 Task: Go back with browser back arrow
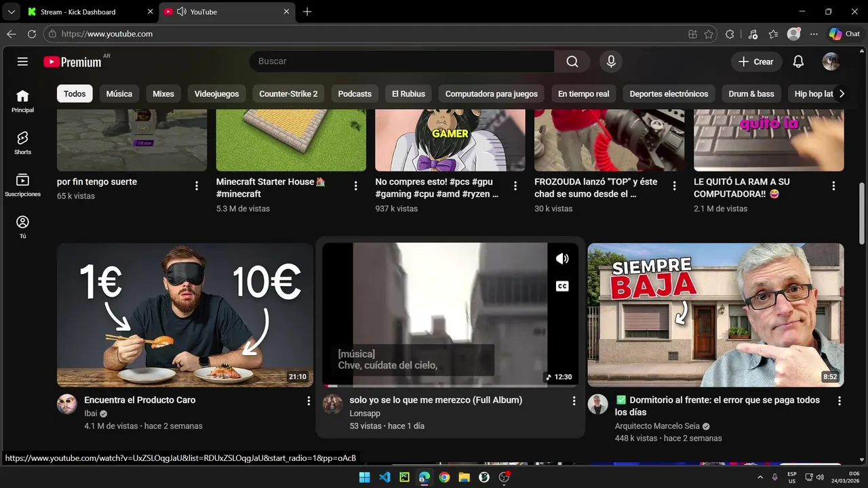point(12,34)
